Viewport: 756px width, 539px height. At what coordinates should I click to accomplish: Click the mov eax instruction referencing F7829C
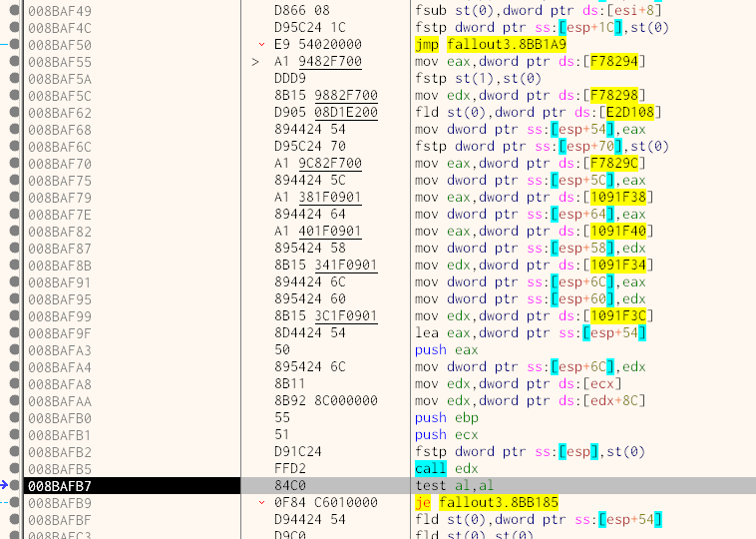pyautogui.click(x=531, y=163)
